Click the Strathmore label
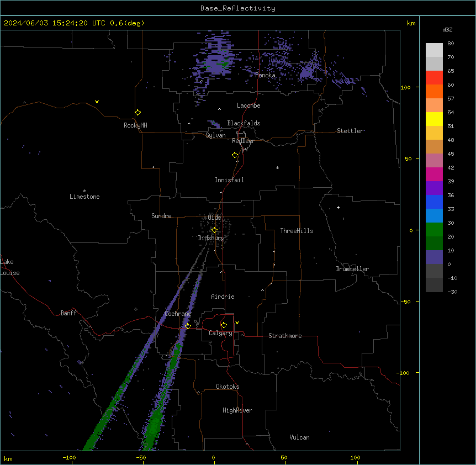The width and height of the screenshot is (476, 465). tap(285, 336)
